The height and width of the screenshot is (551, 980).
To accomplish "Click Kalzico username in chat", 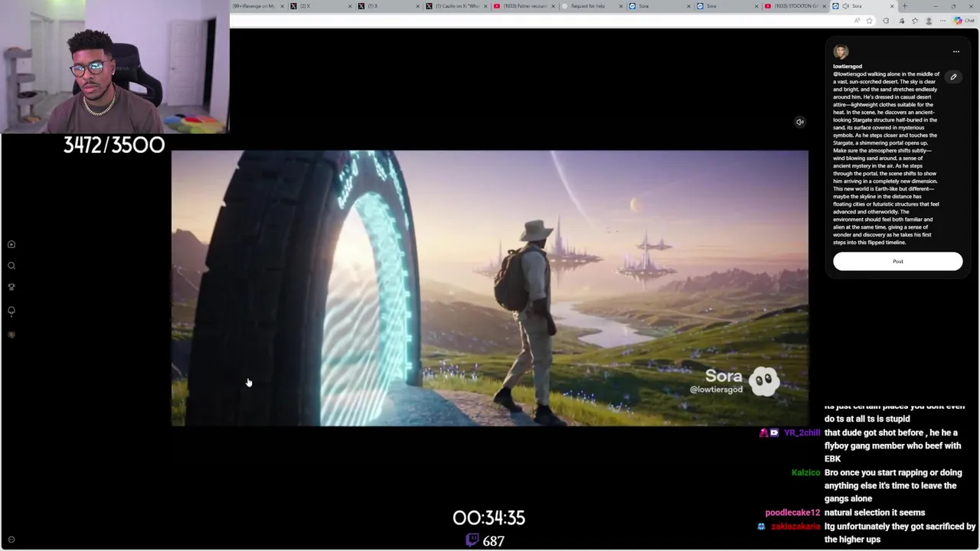I will [x=805, y=473].
